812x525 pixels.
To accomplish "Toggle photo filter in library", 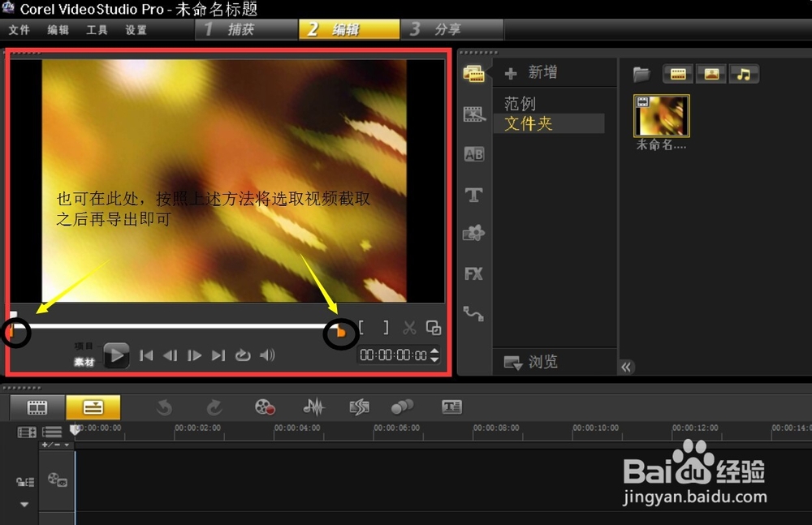I will tap(711, 74).
